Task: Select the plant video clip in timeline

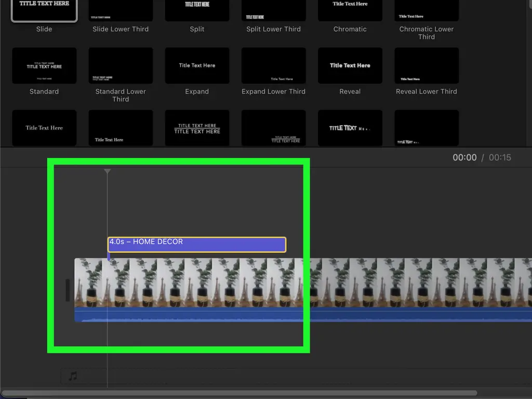Action: [303, 283]
